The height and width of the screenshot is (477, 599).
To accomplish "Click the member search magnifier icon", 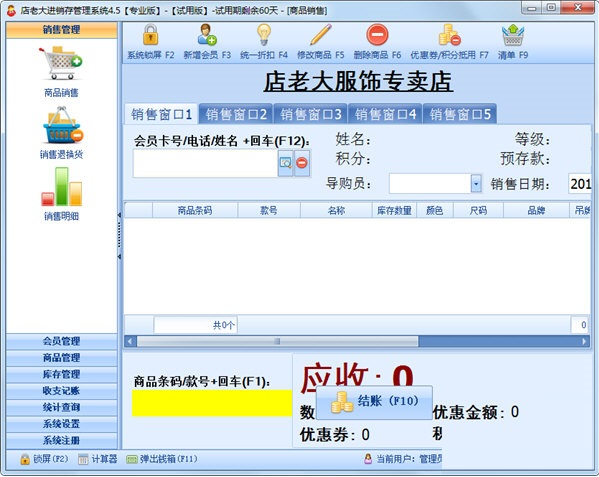I will click(285, 163).
